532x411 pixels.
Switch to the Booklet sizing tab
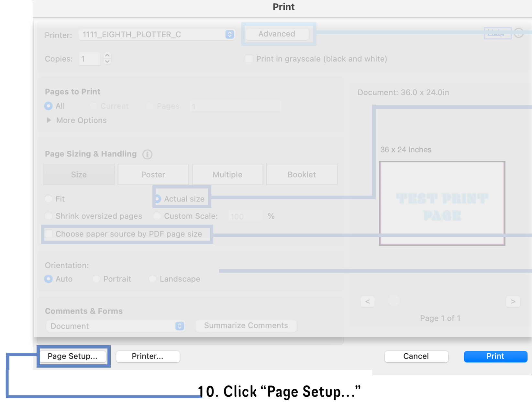302,174
